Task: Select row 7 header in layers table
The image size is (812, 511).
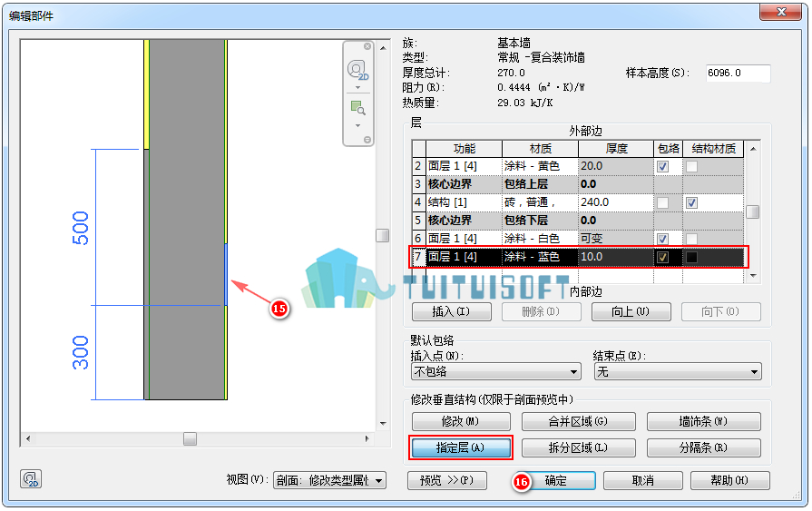Action: pos(418,257)
